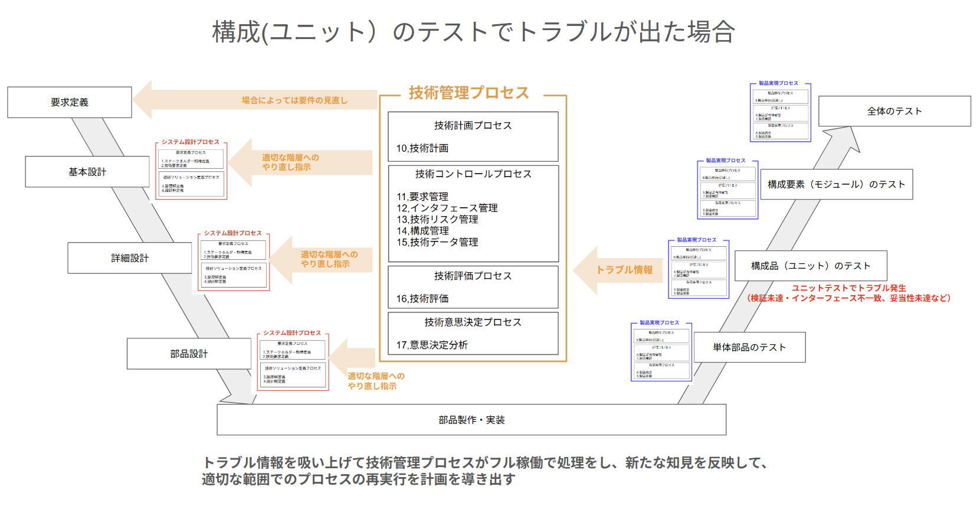Select the topmost 製品実現プロセス panel
This screenshot has height=532, width=980.
(x=781, y=110)
